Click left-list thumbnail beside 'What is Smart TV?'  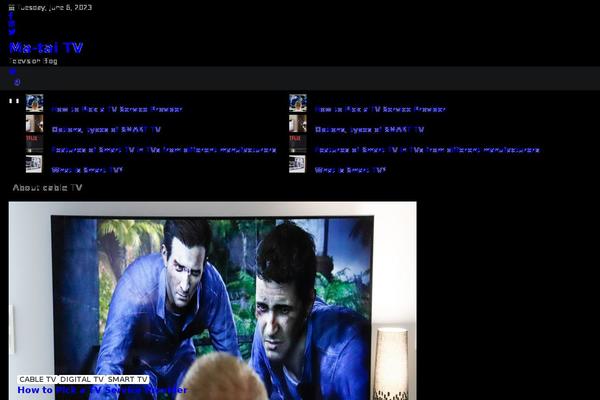point(34,164)
